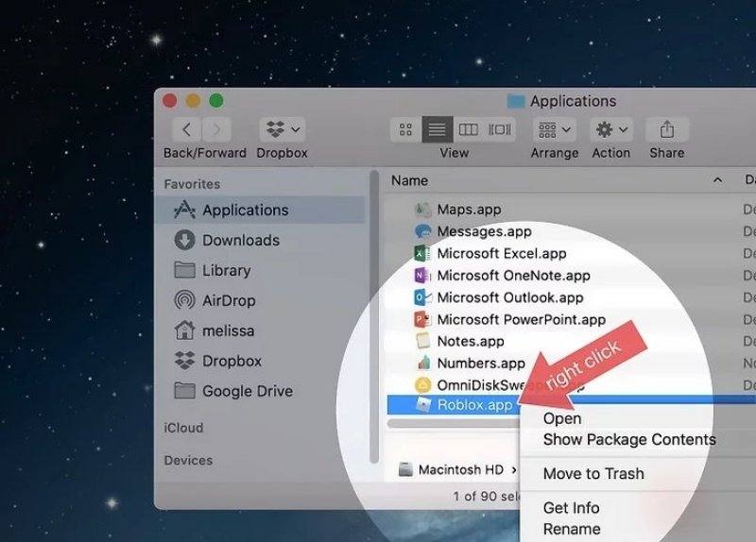Viewport: 756px width, 542px height.
Task: Click the Devices sidebar heading
Action: tap(188, 461)
